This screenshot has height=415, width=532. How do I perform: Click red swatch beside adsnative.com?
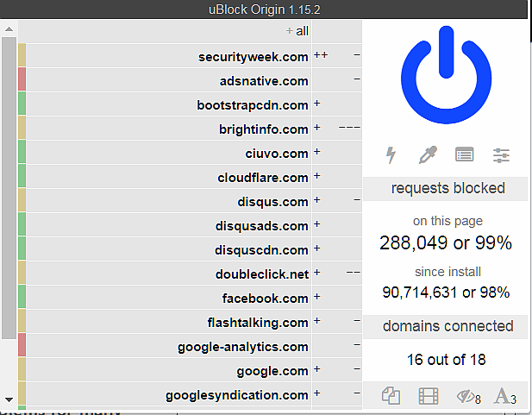point(22,79)
